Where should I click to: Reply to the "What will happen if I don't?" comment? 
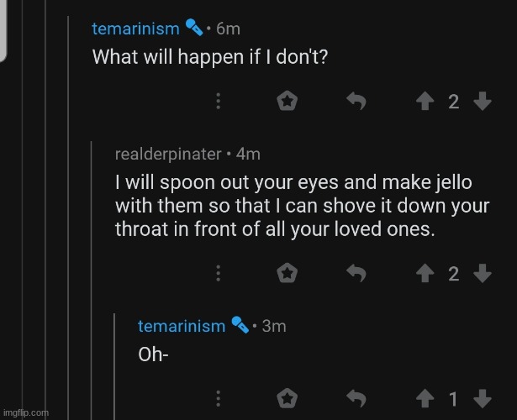coord(356,101)
